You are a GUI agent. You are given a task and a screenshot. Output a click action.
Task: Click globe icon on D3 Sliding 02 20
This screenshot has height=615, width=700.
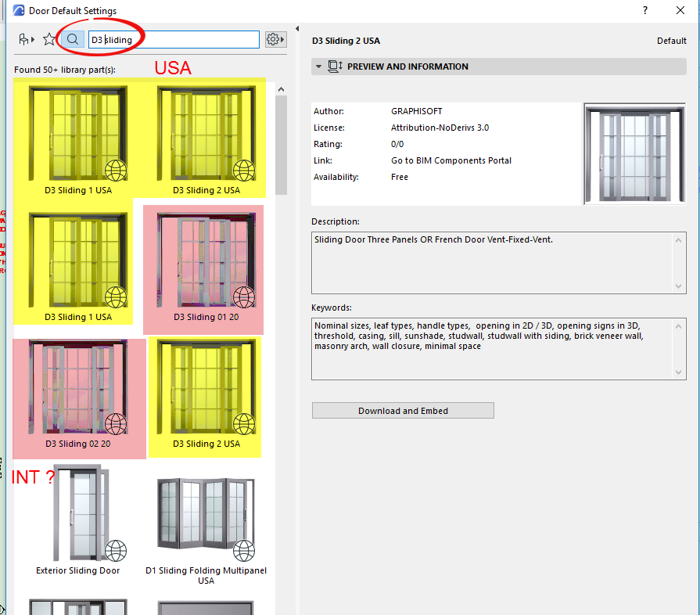pyautogui.click(x=116, y=424)
